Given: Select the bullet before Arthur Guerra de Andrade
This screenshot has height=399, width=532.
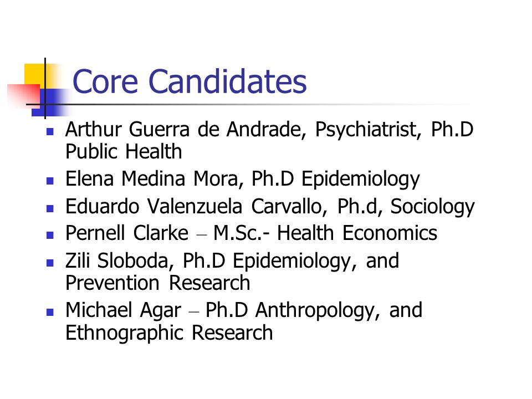Looking at the screenshot, I should tap(50, 131).
